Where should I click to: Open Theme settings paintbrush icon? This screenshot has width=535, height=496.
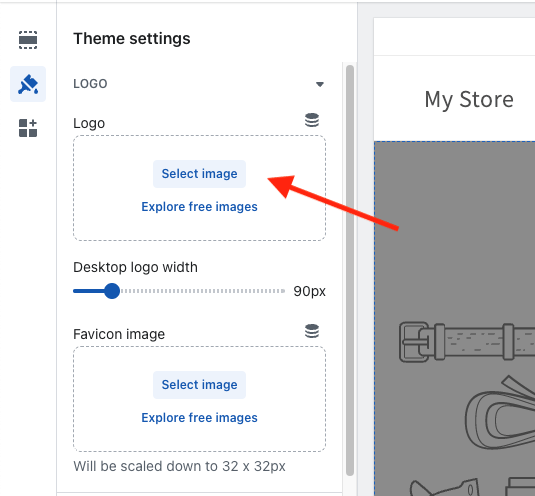tap(28, 84)
